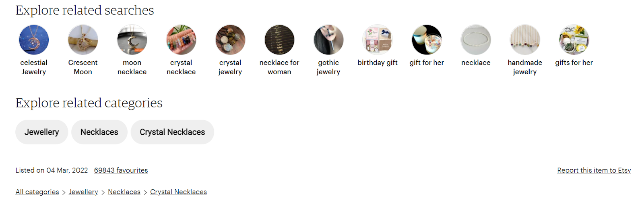Select the pearl necklace search thumbnail

476,40
